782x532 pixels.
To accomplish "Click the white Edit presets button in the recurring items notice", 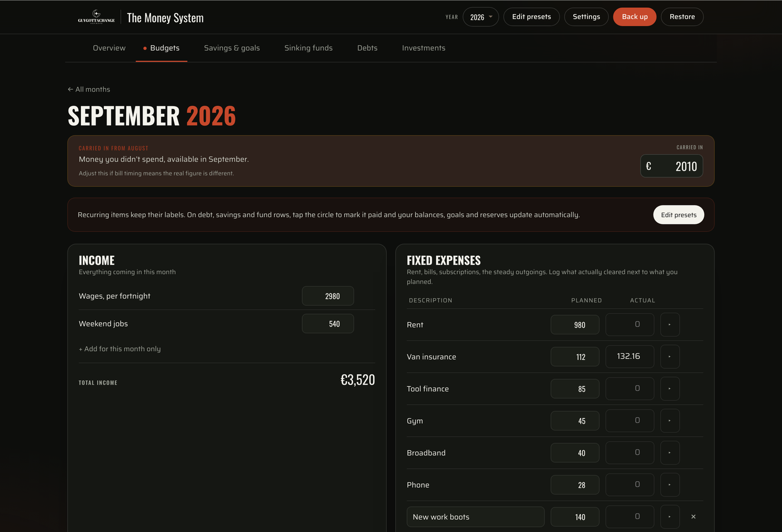I will click(679, 215).
